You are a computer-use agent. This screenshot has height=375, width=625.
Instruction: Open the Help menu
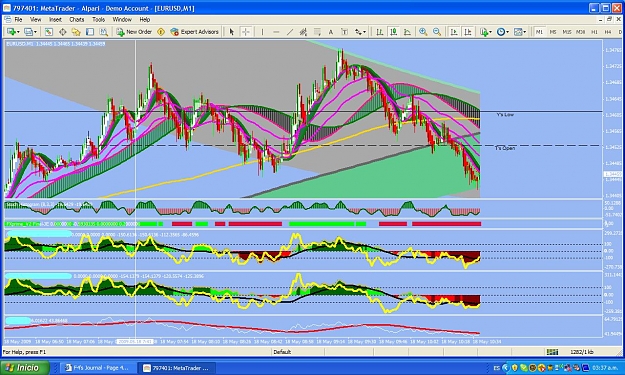click(145, 20)
